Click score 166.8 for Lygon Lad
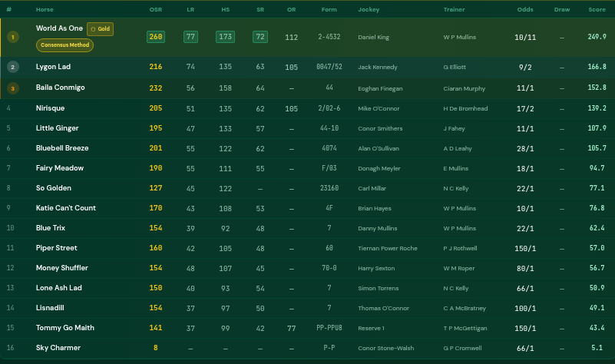The height and width of the screenshot is (364, 615). pyautogui.click(x=597, y=67)
